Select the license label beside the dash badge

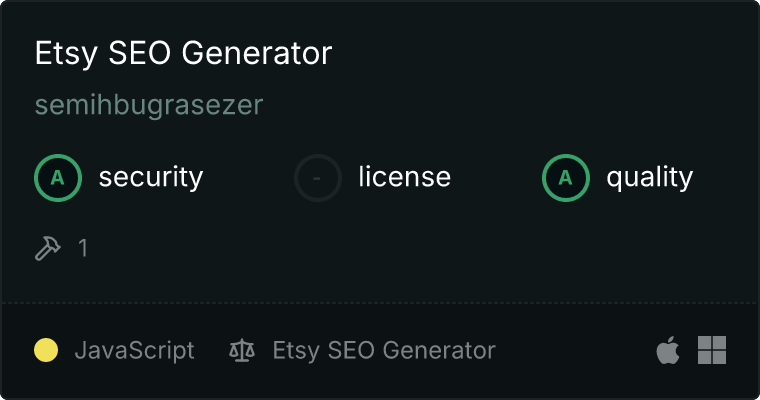pyautogui.click(x=404, y=178)
